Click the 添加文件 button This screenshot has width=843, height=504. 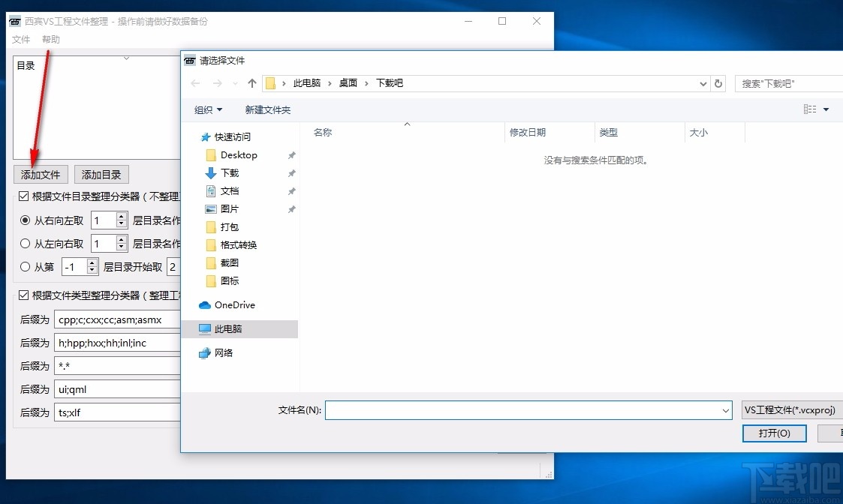[x=41, y=174]
